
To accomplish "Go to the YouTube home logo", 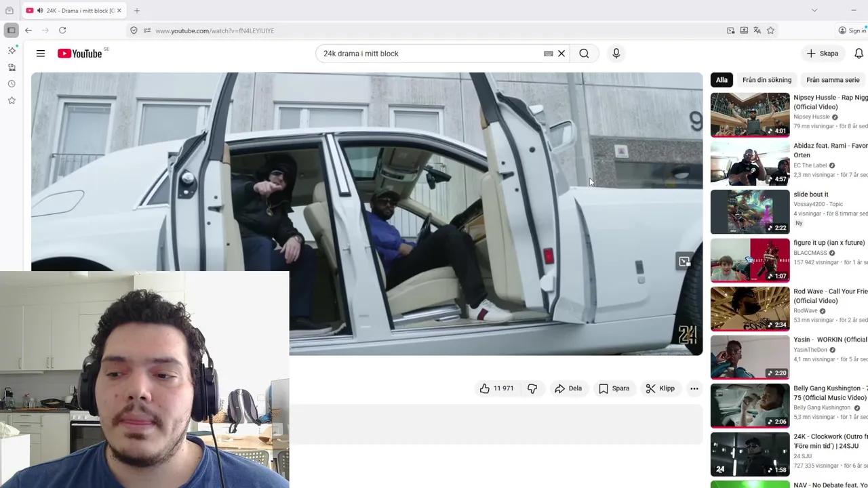I will [80, 54].
